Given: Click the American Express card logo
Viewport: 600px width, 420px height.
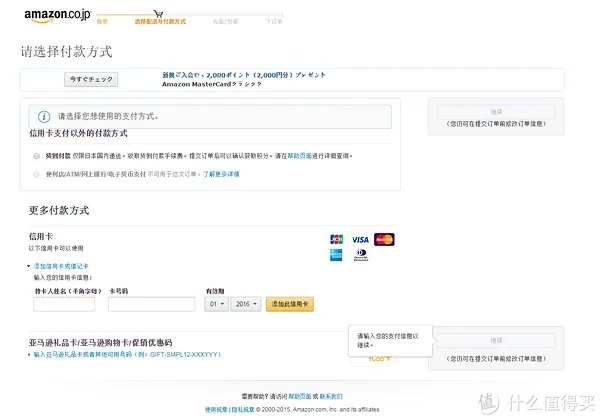Looking at the screenshot, I should pos(336,255).
